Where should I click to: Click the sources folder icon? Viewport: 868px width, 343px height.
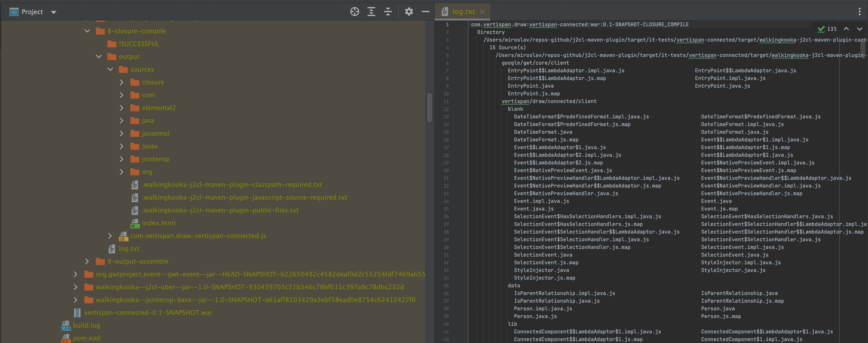(x=123, y=69)
